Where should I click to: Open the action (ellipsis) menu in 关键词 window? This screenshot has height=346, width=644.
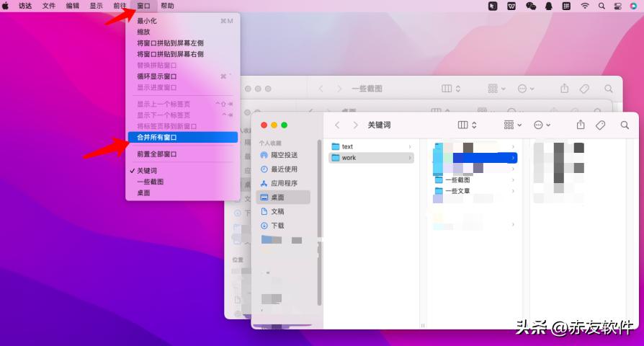point(542,125)
